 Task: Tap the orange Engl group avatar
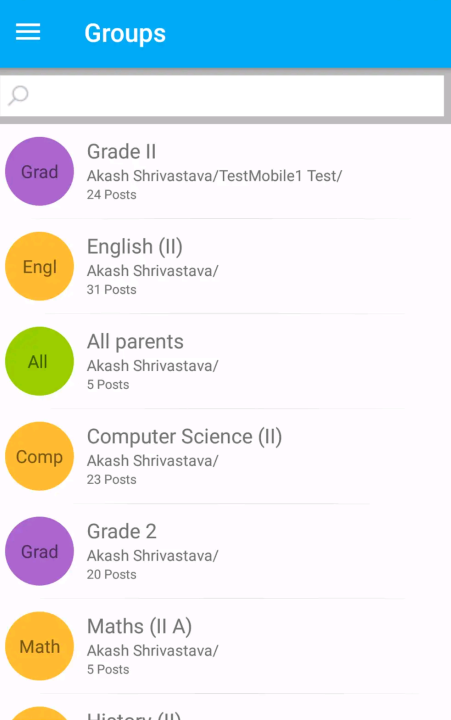click(x=39, y=266)
